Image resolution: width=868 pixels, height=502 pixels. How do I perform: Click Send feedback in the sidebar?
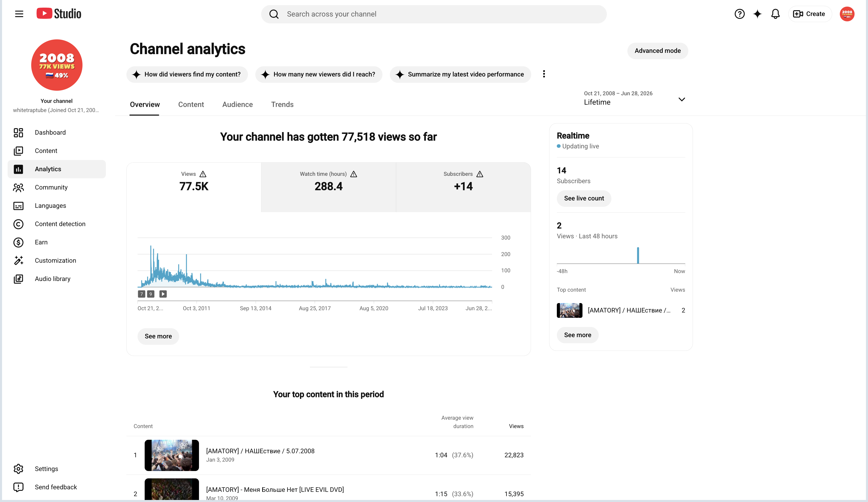click(57, 487)
